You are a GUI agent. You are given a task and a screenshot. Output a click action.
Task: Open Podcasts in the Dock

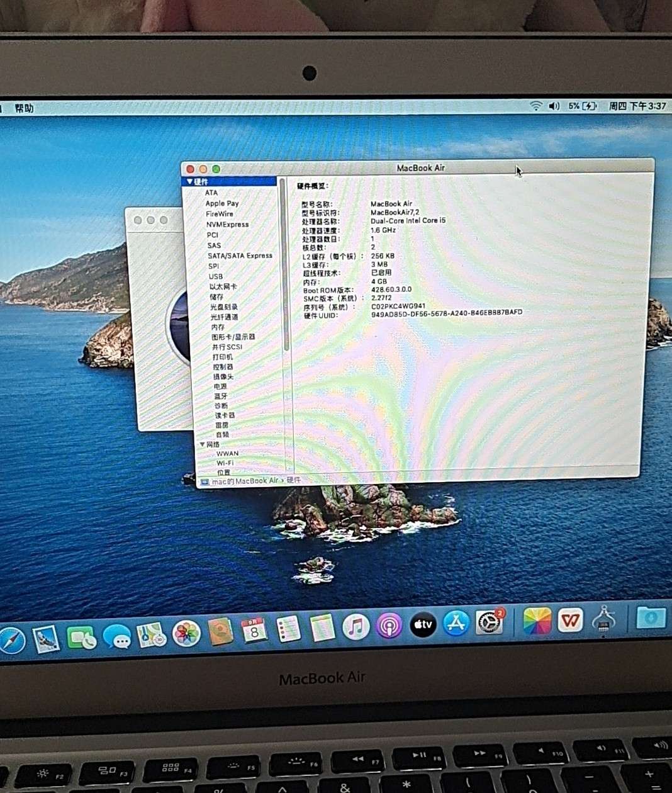[389, 626]
